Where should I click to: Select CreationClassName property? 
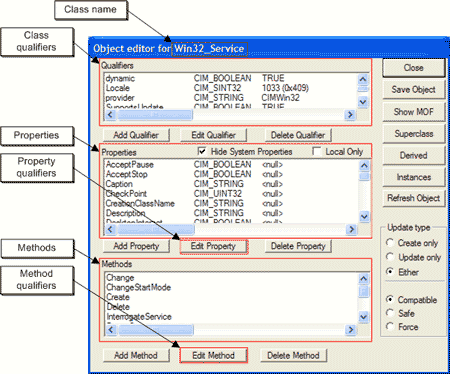(231, 203)
